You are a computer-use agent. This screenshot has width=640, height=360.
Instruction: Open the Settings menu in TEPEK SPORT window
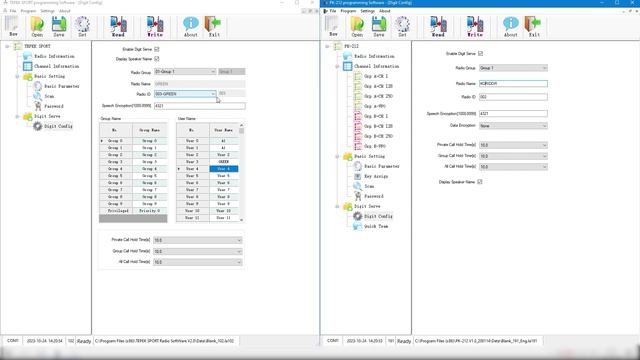click(x=47, y=11)
